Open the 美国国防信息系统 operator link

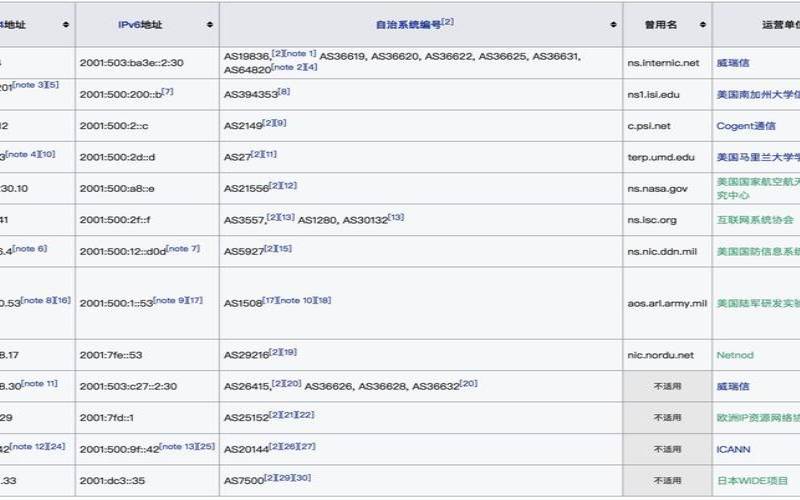tap(758, 252)
